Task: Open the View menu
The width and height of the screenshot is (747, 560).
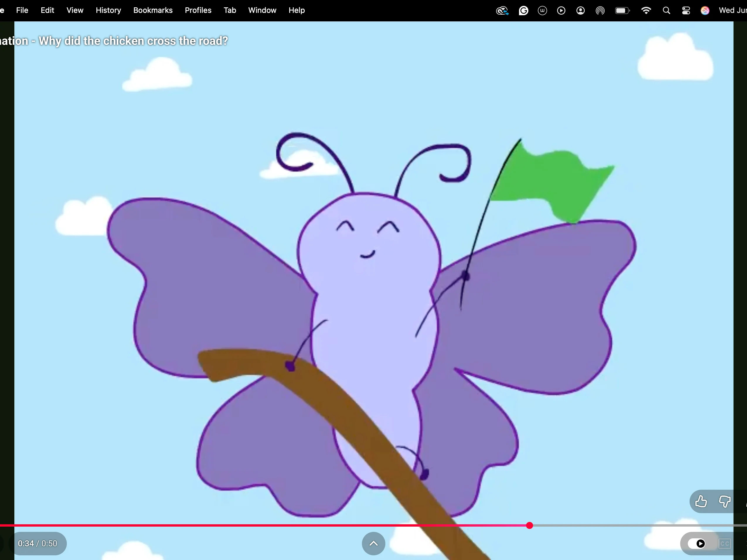Action: (75, 10)
